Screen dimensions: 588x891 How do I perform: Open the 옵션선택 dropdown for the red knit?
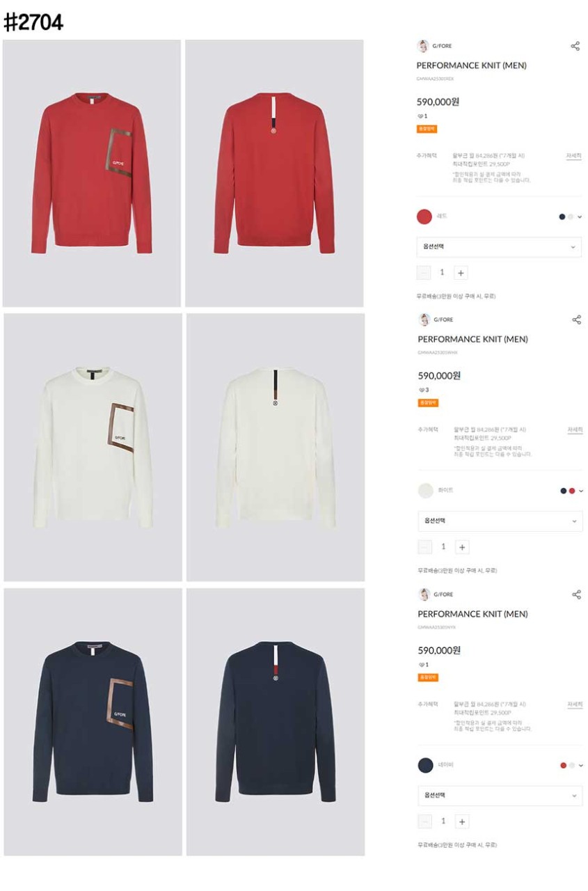pyautogui.click(x=499, y=247)
